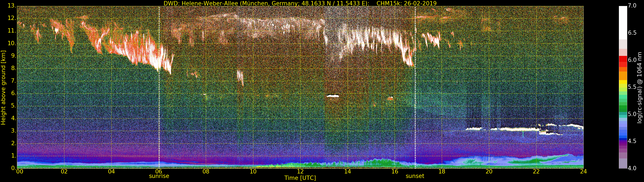Click the '6.5' colorbar tick value
Image resolution: width=644 pixels, height=182 pixels.
coord(632,33)
